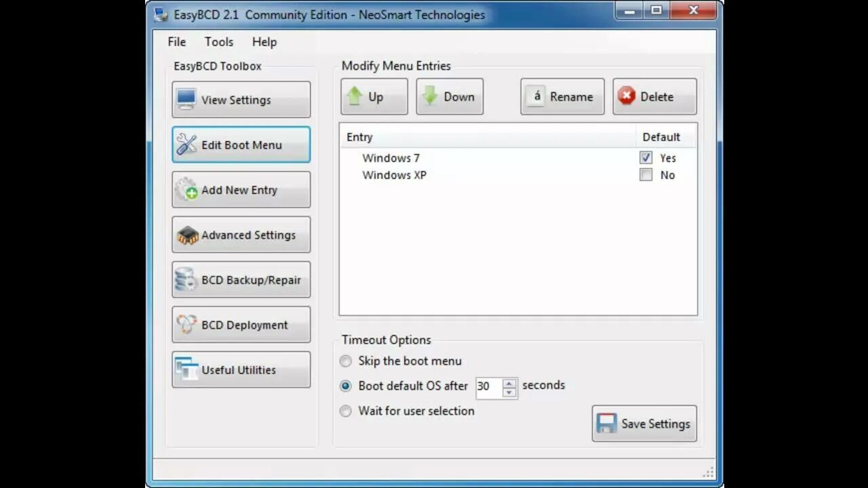The height and width of the screenshot is (488, 868).
Task: Click the Down button label
Action: [459, 96]
